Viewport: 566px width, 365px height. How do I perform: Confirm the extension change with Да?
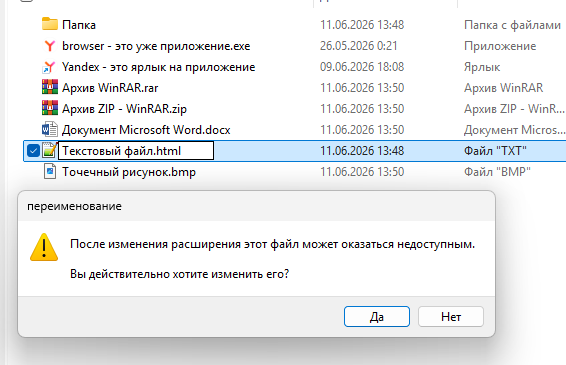tap(377, 317)
